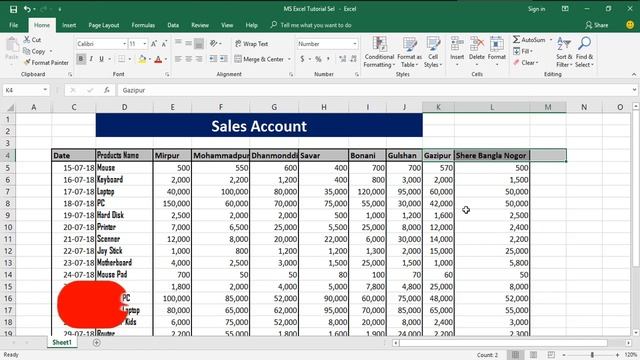Move the zoom slider handle

pyautogui.click(x=592, y=355)
